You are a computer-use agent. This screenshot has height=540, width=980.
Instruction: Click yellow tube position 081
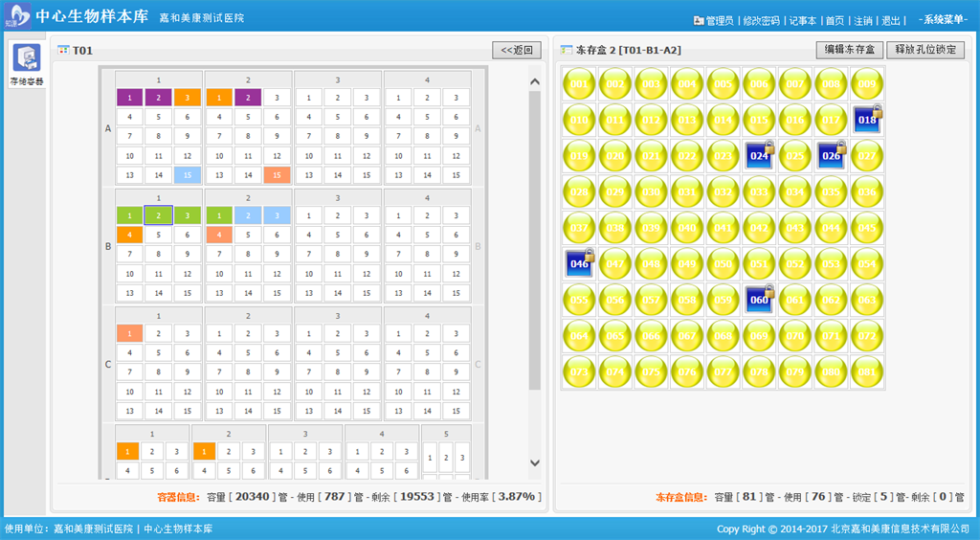pyautogui.click(x=866, y=371)
